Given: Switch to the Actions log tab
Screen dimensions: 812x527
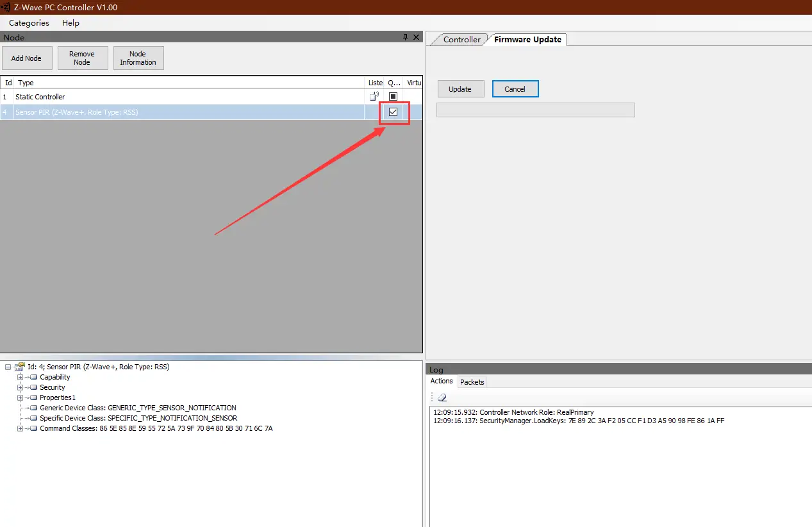Looking at the screenshot, I should [442, 381].
